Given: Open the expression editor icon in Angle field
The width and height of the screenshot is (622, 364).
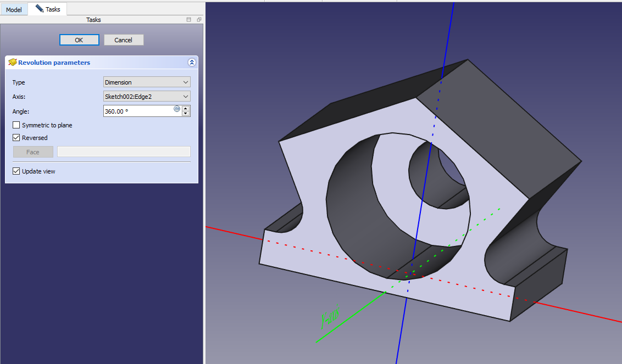Looking at the screenshot, I should (177, 109).
